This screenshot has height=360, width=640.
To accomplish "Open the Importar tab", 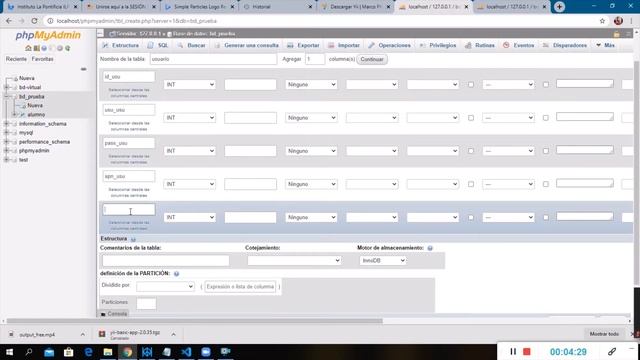I will tap(344, 45).
